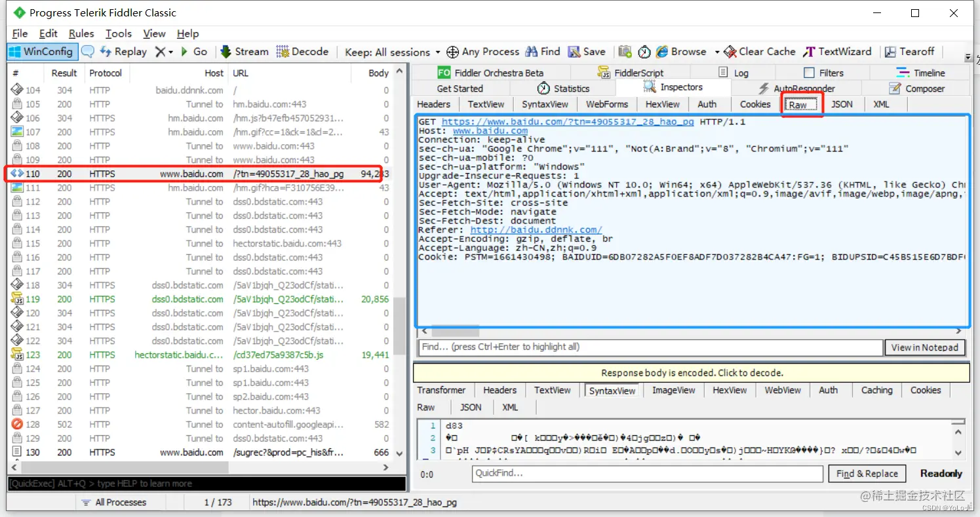Screen dimensions: 980x517
Task: Click the camera screenshot toolbar icon
Action: pyautogui.click(x=625, y=52)
